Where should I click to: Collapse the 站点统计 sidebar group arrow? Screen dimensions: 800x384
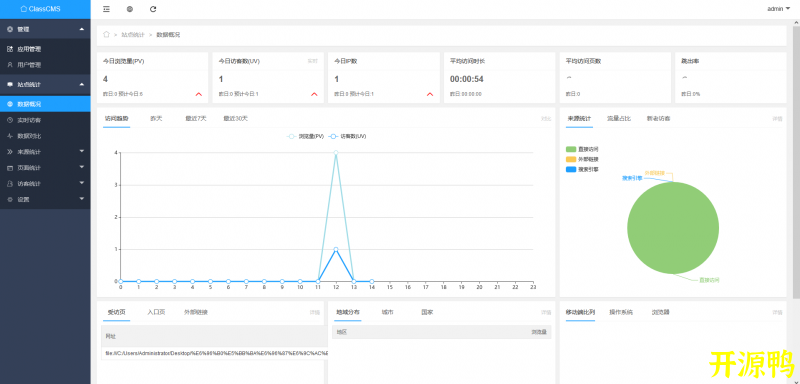[x=82, y=85]
